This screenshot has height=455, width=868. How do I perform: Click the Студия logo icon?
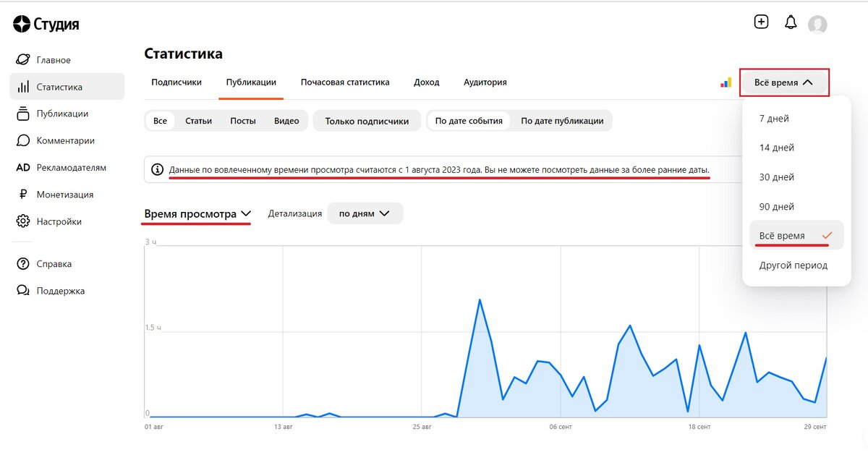click(x=22, y=24)
